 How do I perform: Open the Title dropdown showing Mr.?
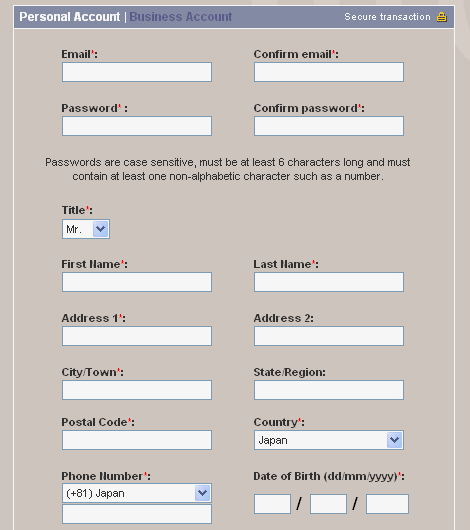coord(86,229)
